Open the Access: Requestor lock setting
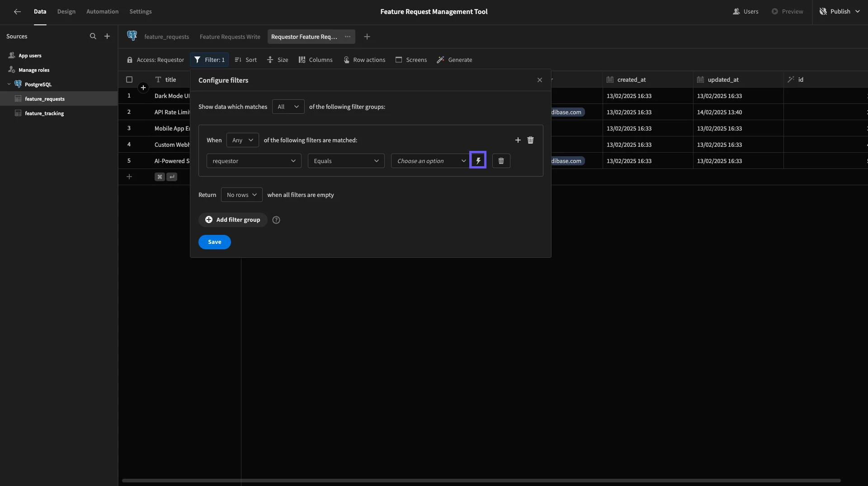Image resolution: width=868 pixels, height=486 pixels. tap(156, 60)
